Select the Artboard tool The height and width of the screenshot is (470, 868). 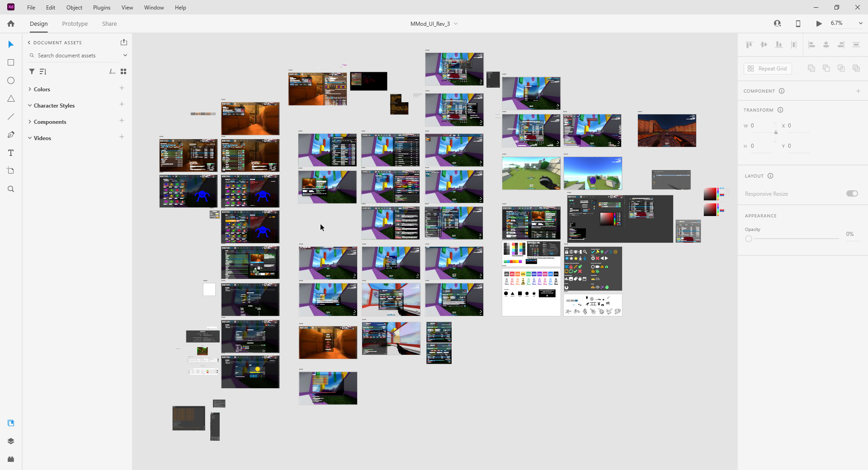point(10,170)
